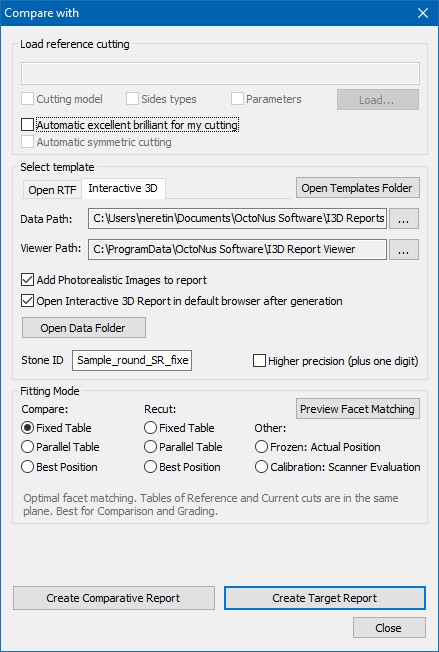
Task: Preview Facet Matching
Action: [358, 409]
